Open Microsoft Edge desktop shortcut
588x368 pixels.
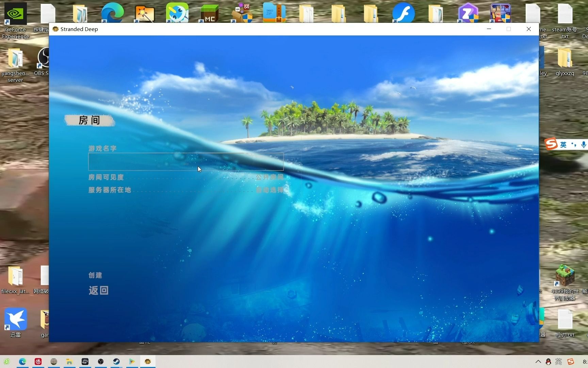click(x=112, y=13)
